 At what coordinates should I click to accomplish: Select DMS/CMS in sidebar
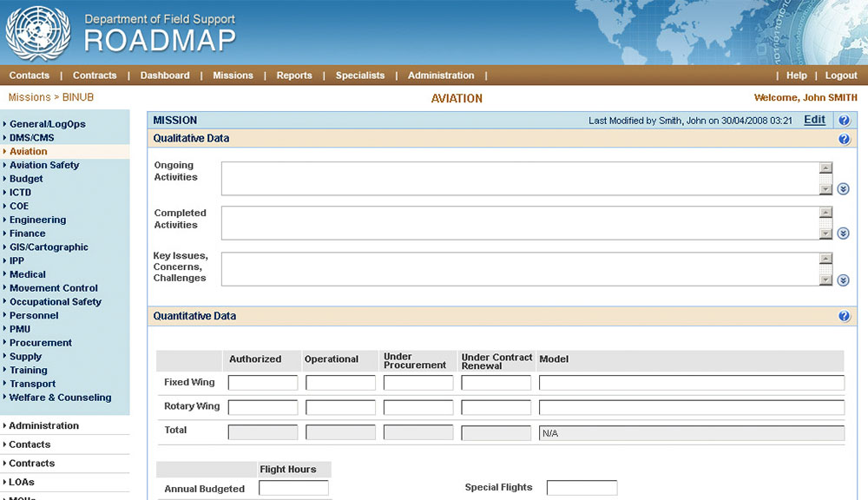[x=31, y=138]
